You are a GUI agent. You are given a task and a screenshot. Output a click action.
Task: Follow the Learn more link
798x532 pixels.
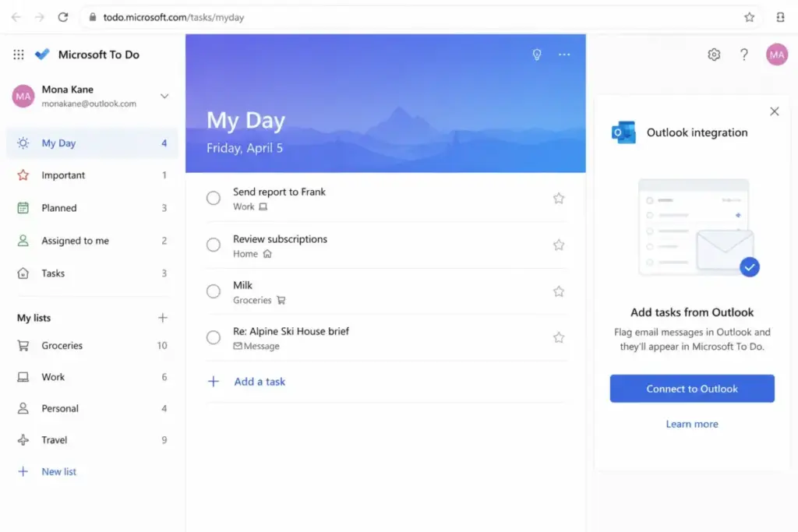point(692,424)
